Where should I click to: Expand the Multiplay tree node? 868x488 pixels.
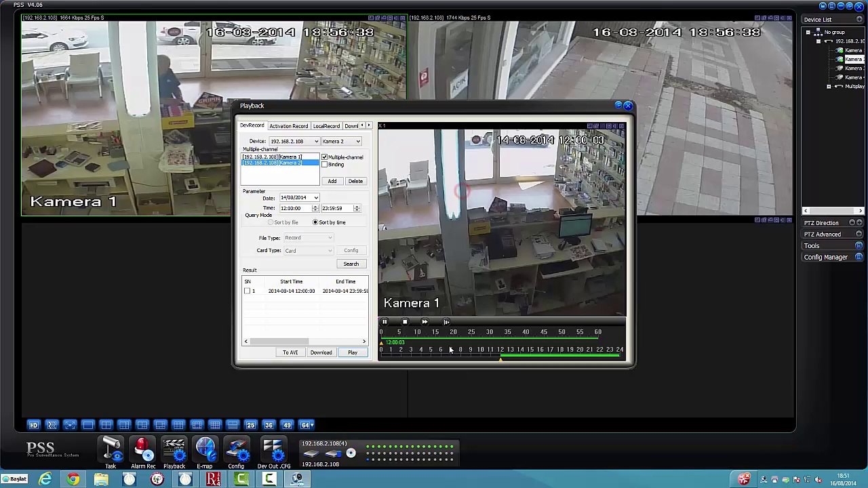pos(829,86)
